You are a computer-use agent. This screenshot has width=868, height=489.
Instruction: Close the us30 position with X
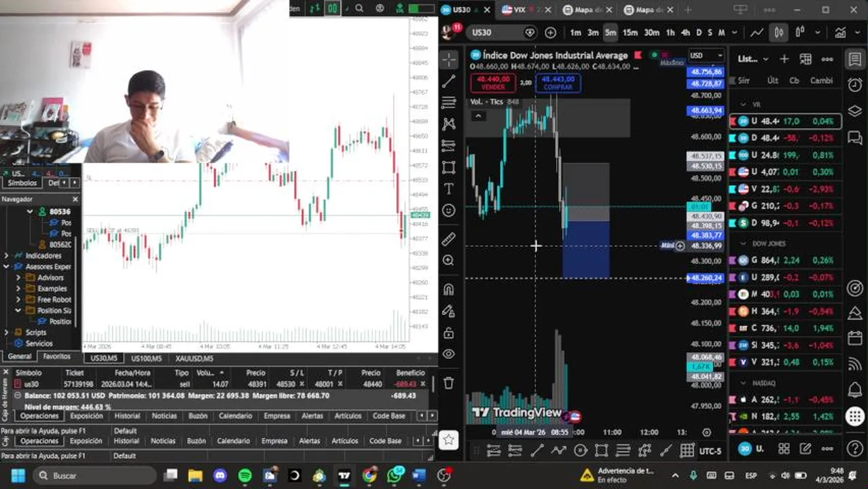[423, 384]
